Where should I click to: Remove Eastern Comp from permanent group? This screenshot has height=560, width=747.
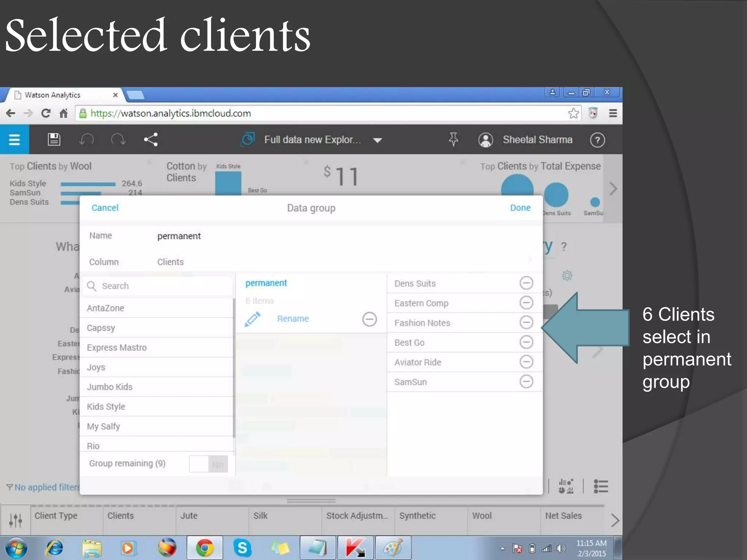(526, 303)
